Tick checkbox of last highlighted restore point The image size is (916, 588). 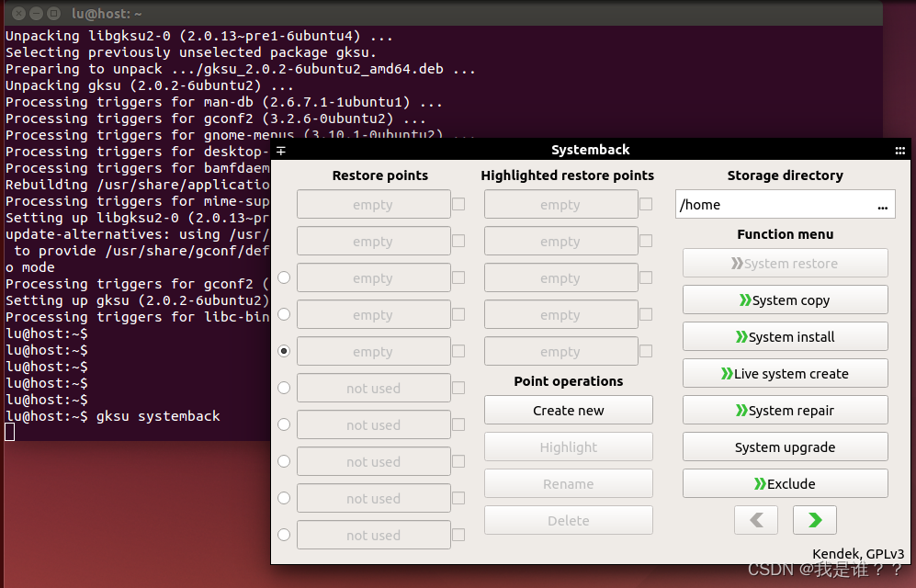tap(646, 351)
